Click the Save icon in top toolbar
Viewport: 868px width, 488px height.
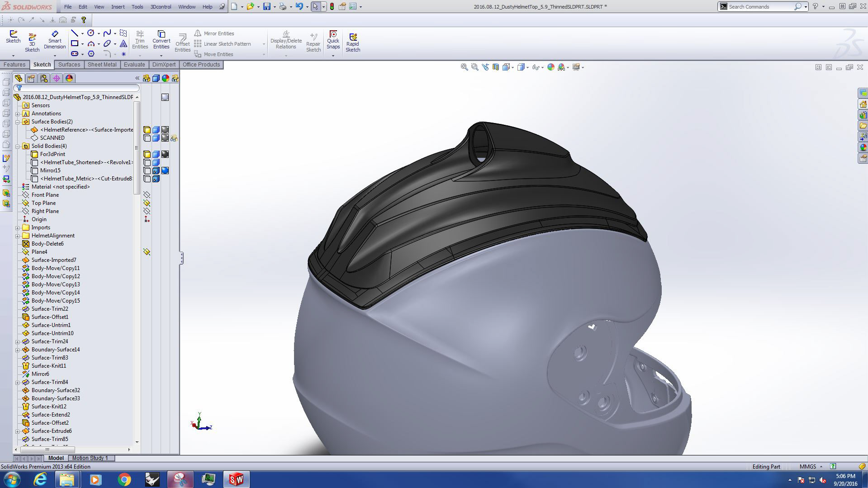[267, 6]
